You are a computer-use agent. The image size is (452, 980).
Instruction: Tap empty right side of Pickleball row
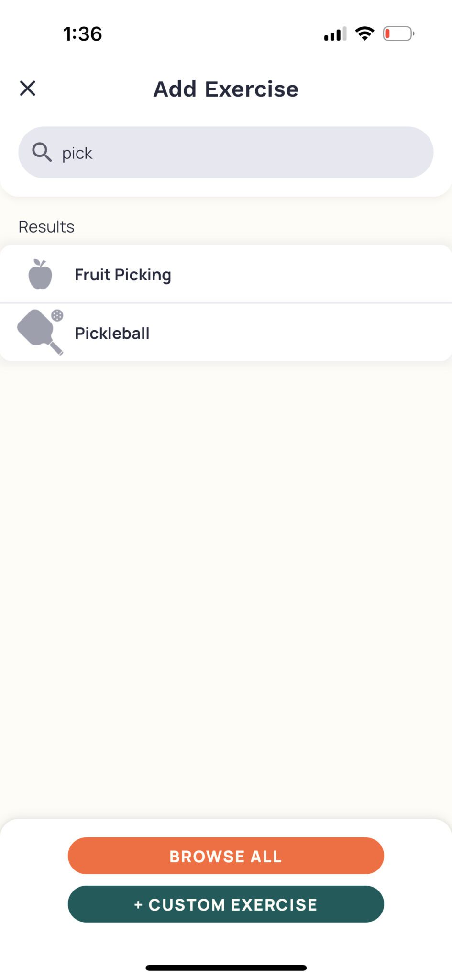(335, 333)
